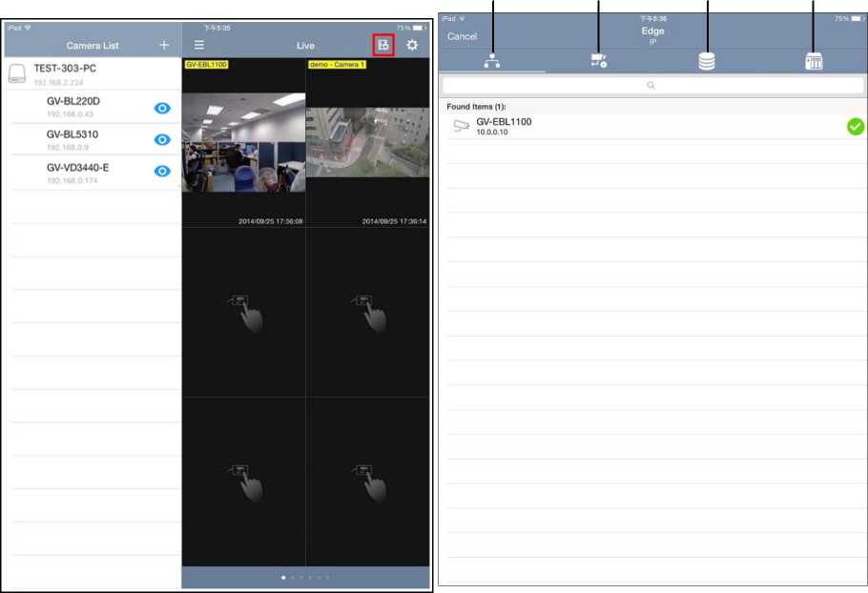Click the search field in Edge panel
The height and width of the screenshot is (593, 868).
652,86
